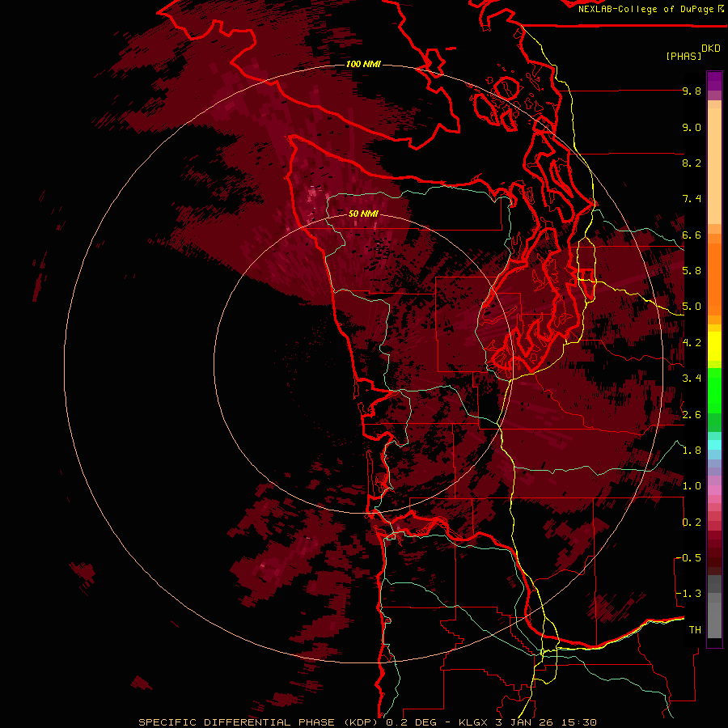Click the 100 NMI range ring label

tap(363, 64)
